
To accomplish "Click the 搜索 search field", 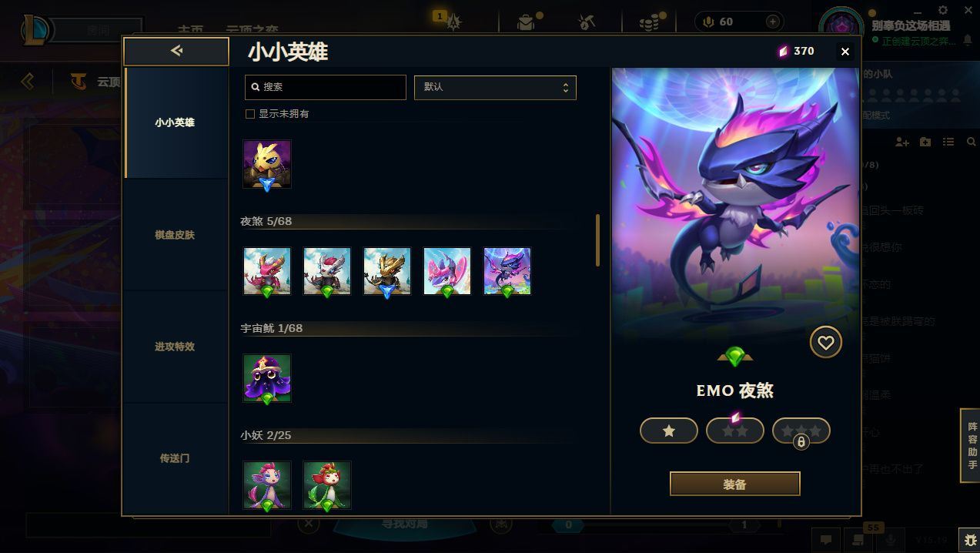I will point(326,87).
